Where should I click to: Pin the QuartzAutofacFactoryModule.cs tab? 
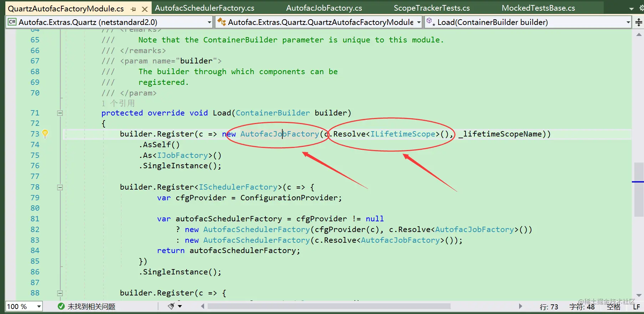click(133, 9)
